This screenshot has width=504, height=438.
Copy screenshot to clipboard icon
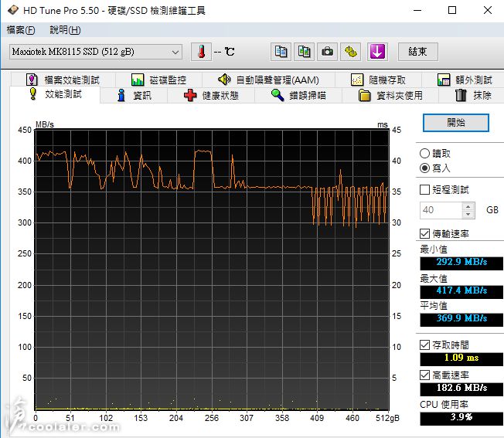304,52
